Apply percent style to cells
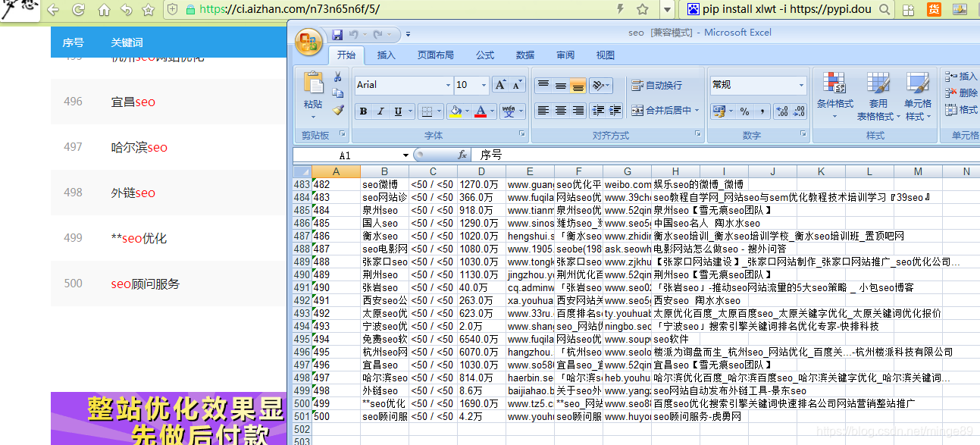The height and width of the screenshot is (445, 980). [x=745, y=111]
